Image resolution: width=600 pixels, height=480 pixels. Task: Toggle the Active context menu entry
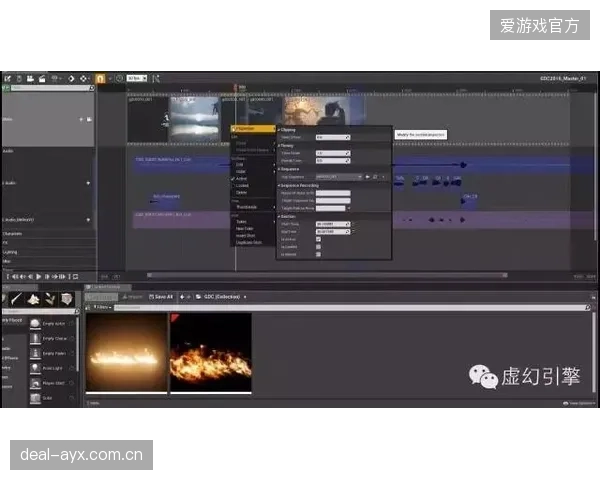tap(253, 179)
